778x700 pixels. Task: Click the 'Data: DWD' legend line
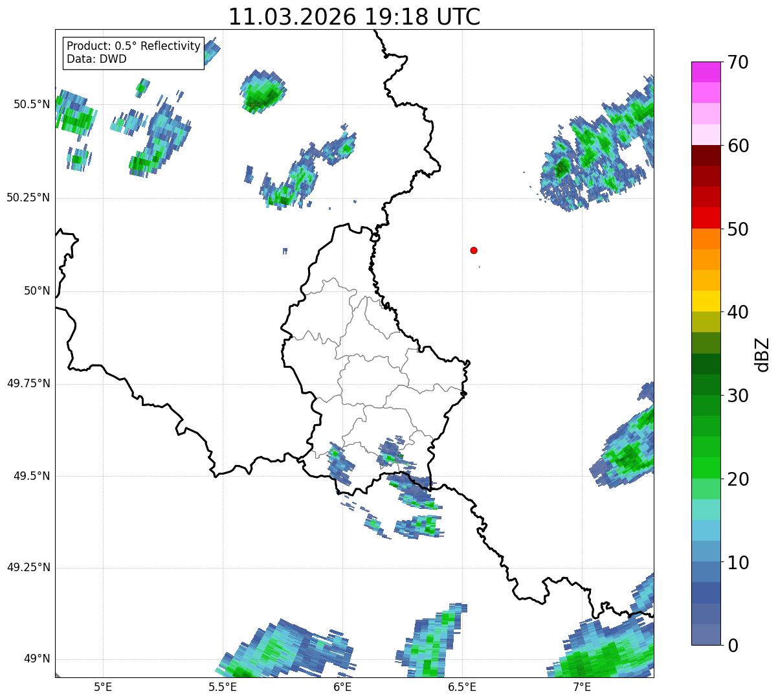click(x=96, y=59)
